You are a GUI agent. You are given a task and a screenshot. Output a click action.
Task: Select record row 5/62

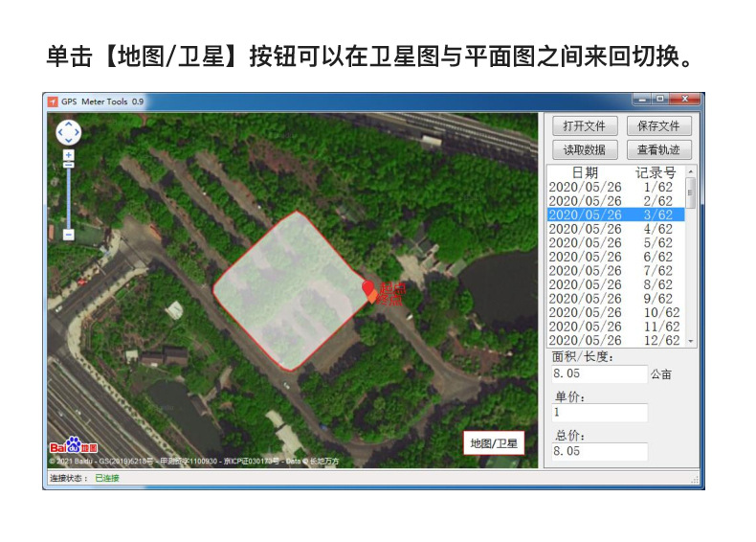[615, 242]
